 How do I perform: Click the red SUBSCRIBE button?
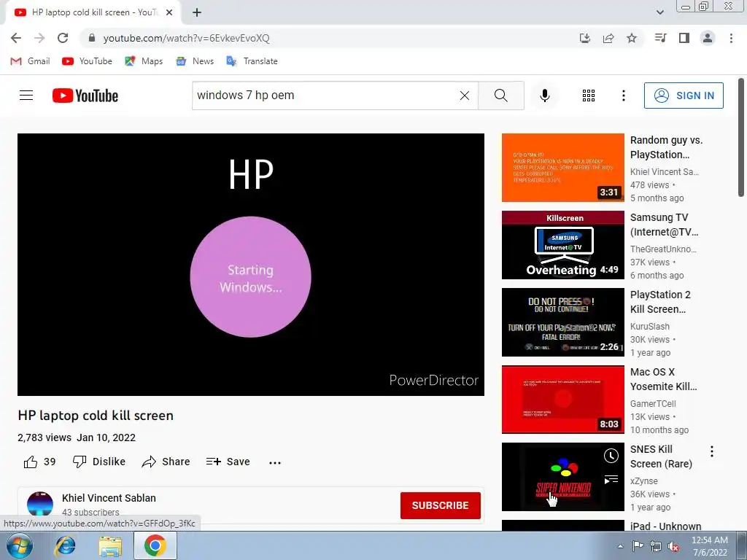(440, 505)
